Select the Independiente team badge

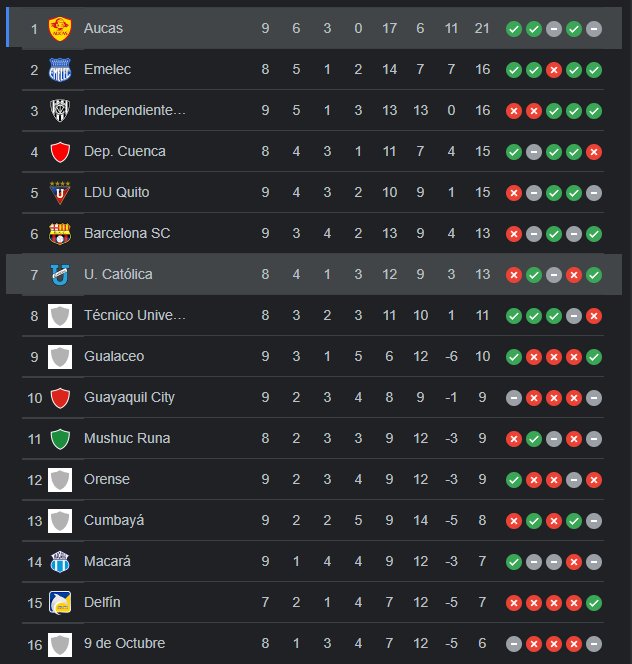pos(60,111)
